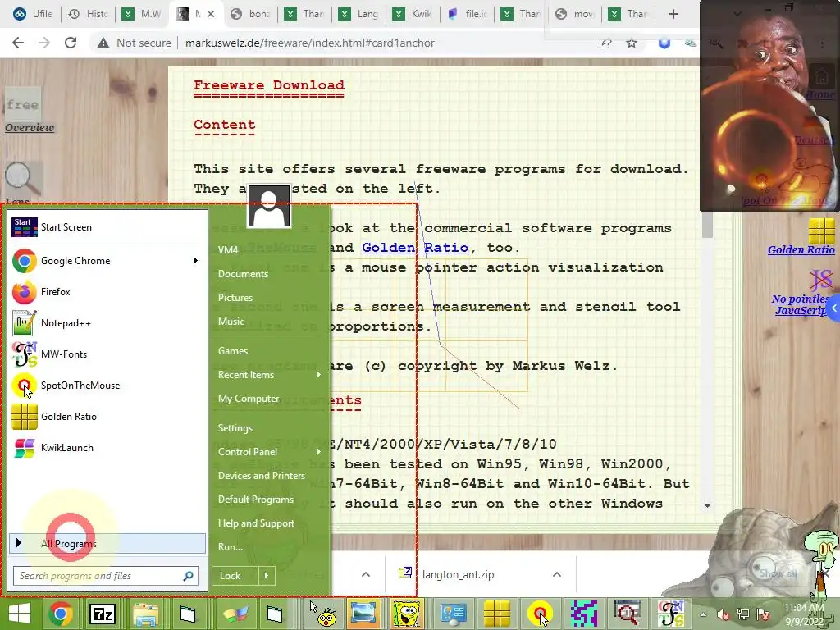Choose Run... from start menu
Viewport: 840px width, 630px height.
pyautogui.click(x=230, y=547)
